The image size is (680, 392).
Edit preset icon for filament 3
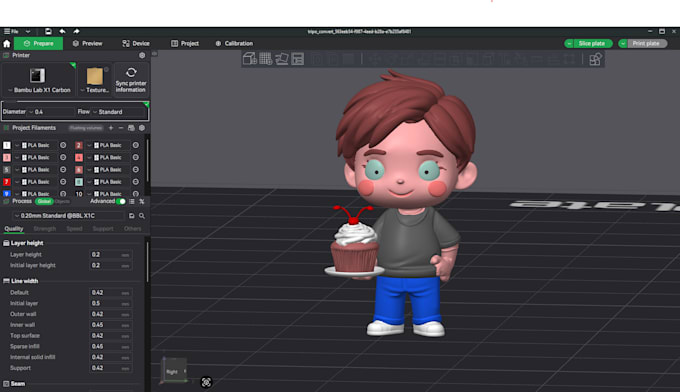63,157
